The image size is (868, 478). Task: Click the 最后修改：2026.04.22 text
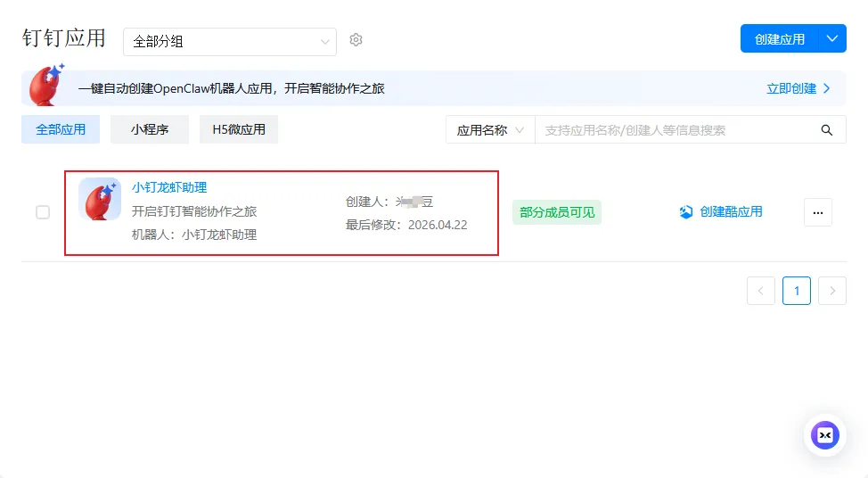tap(406, 225)
